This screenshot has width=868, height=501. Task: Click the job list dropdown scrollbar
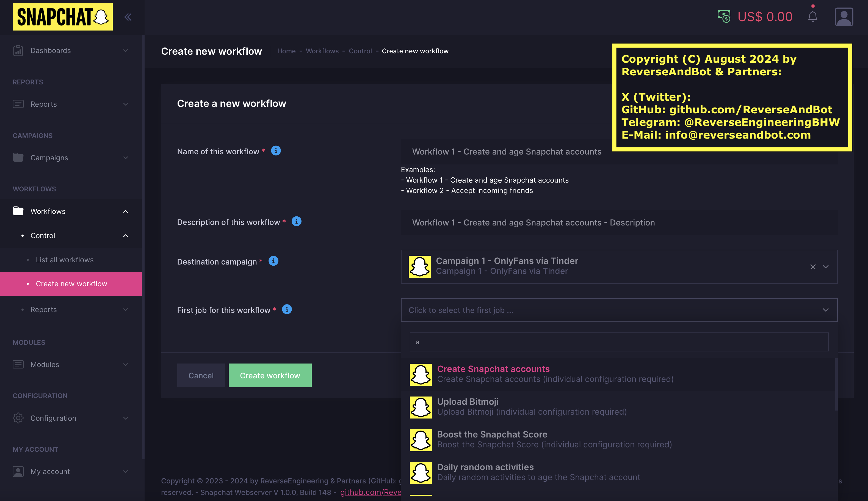[x=836, y=384]
